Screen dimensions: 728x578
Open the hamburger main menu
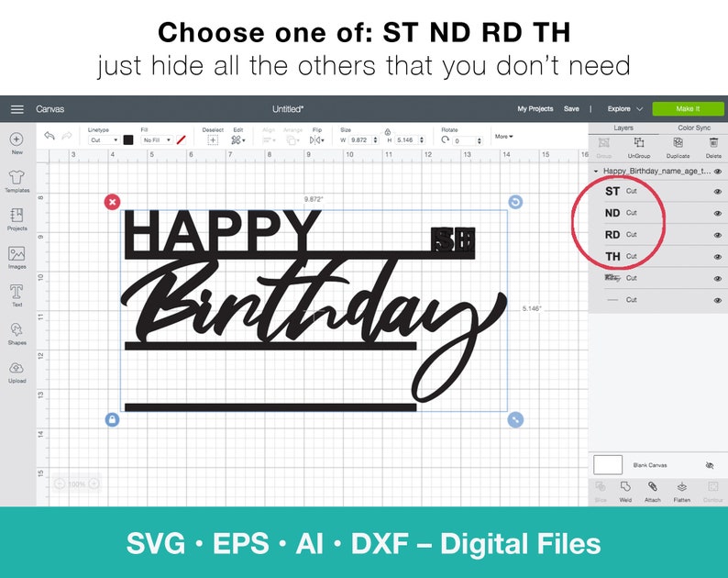pyautogui.click(x=17, y=109)
